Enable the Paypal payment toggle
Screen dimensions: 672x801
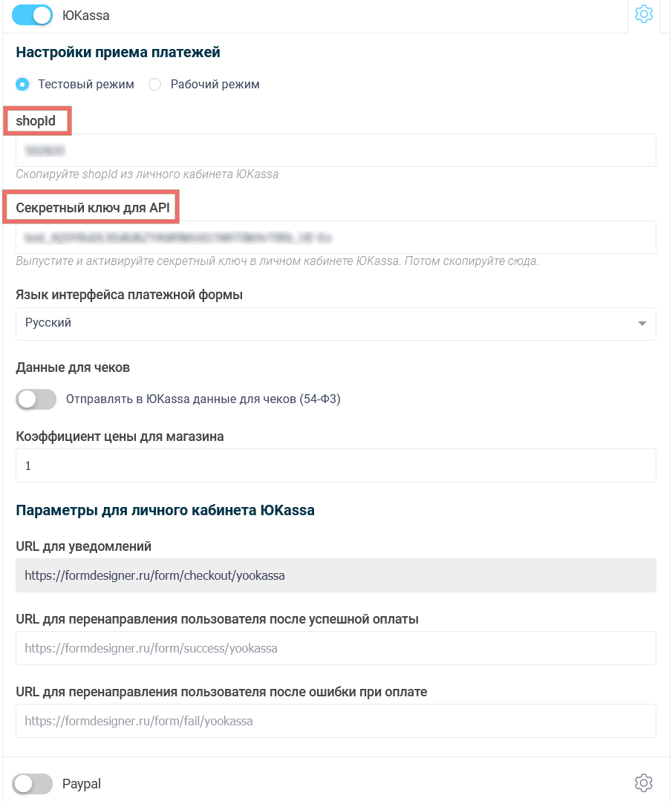click(33, 783)
